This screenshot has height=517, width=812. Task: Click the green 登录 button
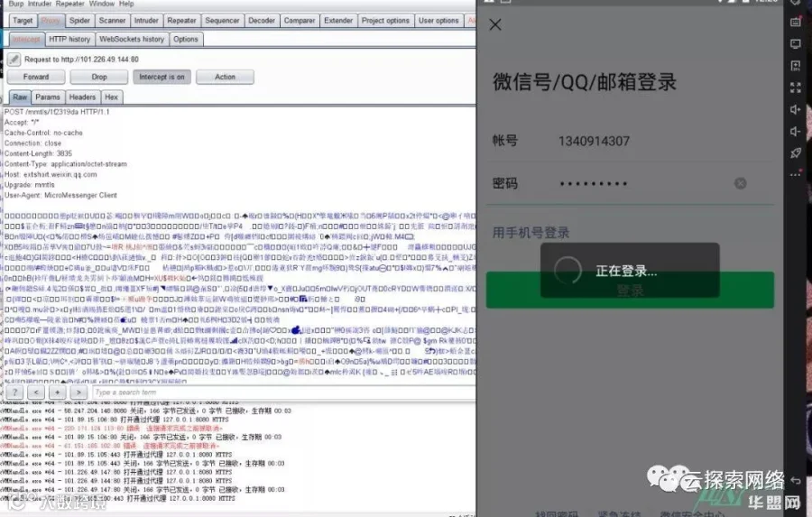coord(630,291)
